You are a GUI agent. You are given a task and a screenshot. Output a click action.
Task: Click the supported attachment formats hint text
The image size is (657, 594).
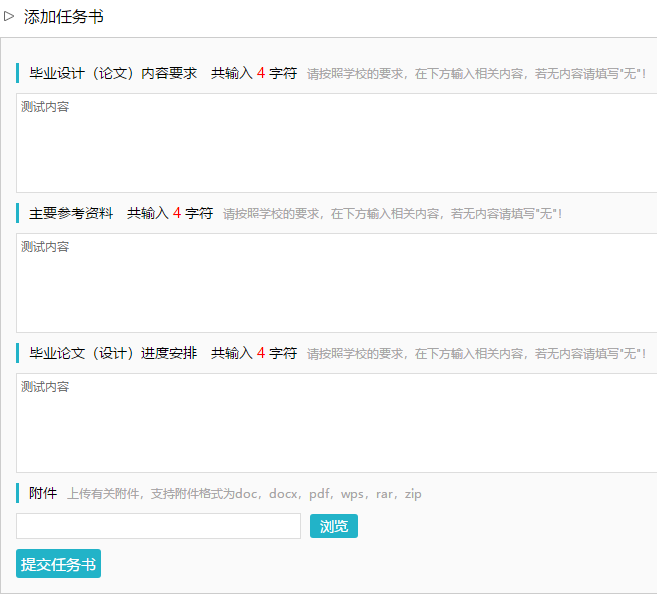244,494
